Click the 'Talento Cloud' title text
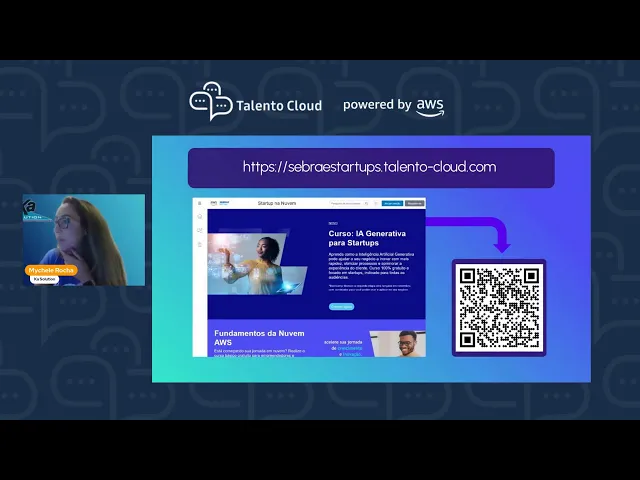Image resolution: width=640 pixels, height=480 pixels. click(279, 106)
